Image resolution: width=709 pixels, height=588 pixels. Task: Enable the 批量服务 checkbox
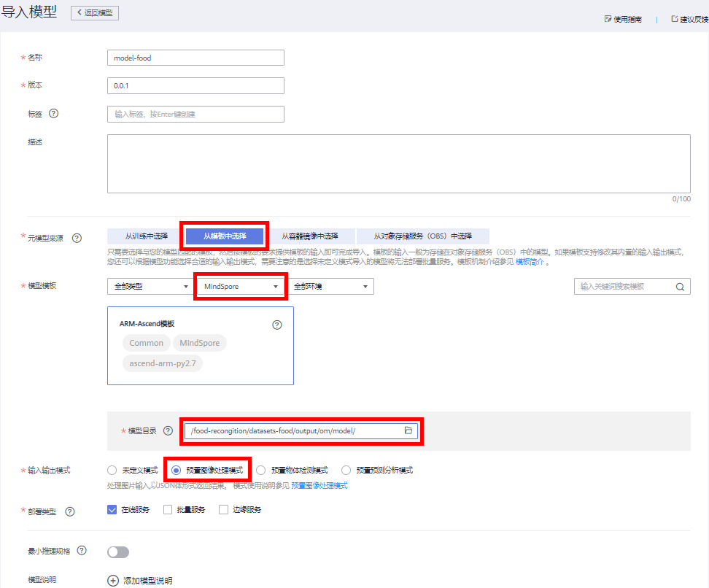168,510
